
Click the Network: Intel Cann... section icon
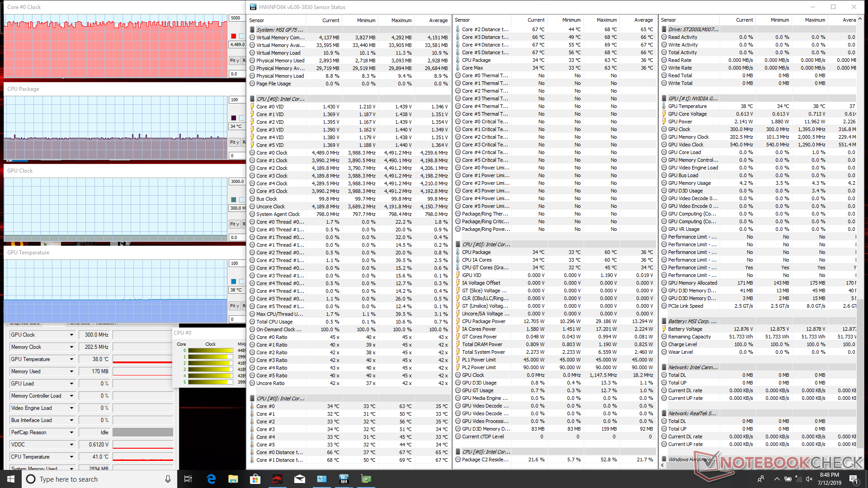tap(664, 367)
